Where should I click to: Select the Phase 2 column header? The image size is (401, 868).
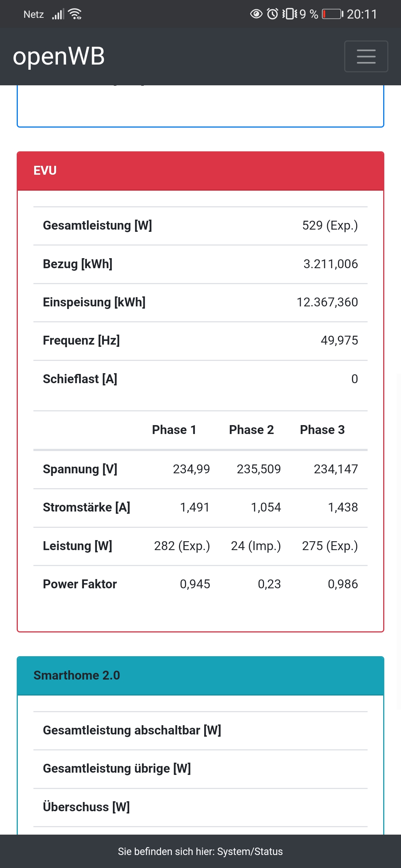[x=251, y=430]
